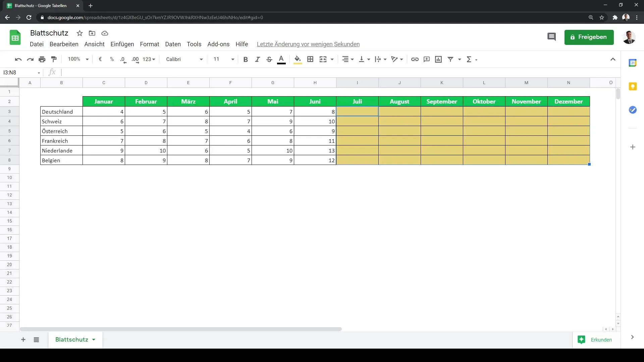Add a new sheet with plus icon
644x362 pixels.
click(23, 340)
